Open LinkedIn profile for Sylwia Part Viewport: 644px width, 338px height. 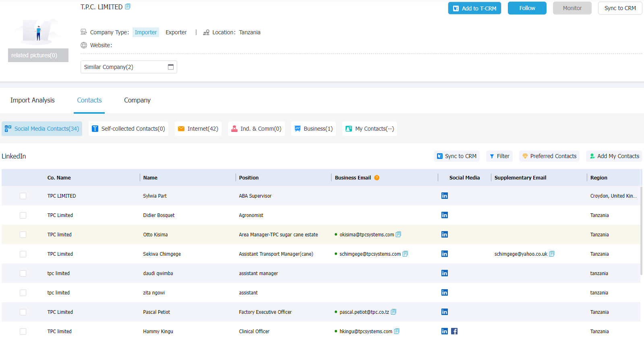click(x=445, y=196)
